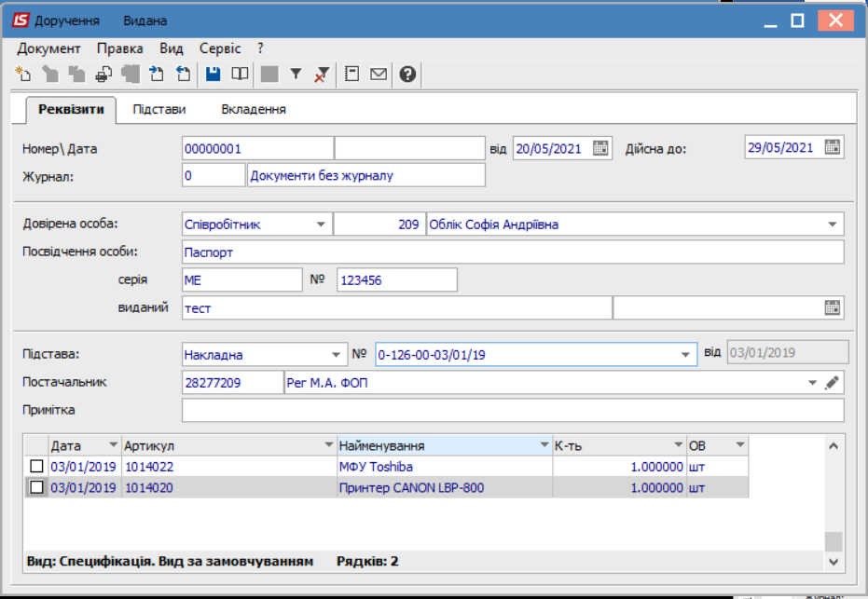Select the МФУ Toshiba name cell
The height and width of the screenshot is (599, 868).
445,467
